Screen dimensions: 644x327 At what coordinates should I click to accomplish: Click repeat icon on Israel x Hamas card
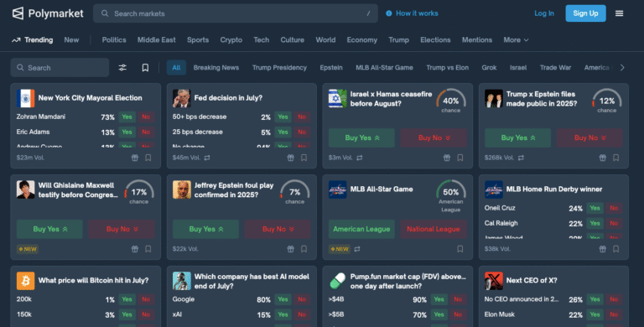pos(360,158)
